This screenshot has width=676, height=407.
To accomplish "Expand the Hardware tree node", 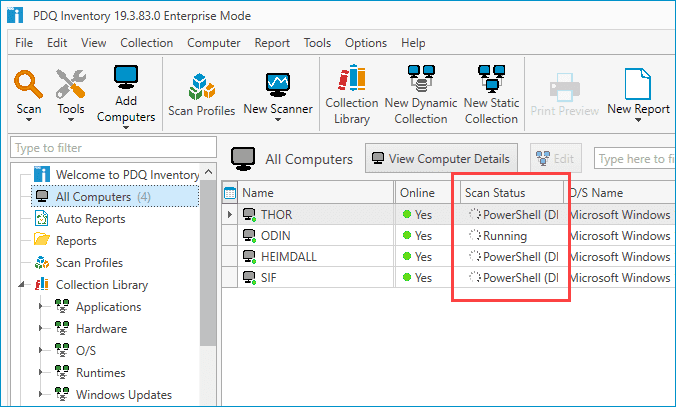I will [41, 329].
